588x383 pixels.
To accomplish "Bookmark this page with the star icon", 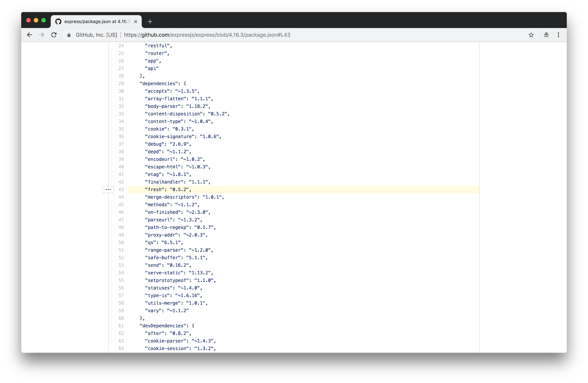I will (531, 35).
